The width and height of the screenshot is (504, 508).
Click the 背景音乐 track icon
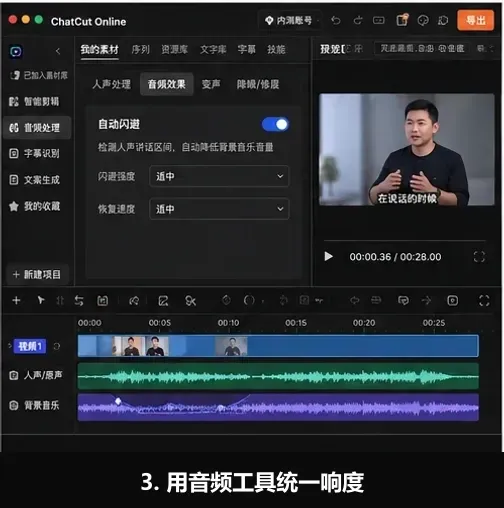pyautogui.click(x=14, y=405)
